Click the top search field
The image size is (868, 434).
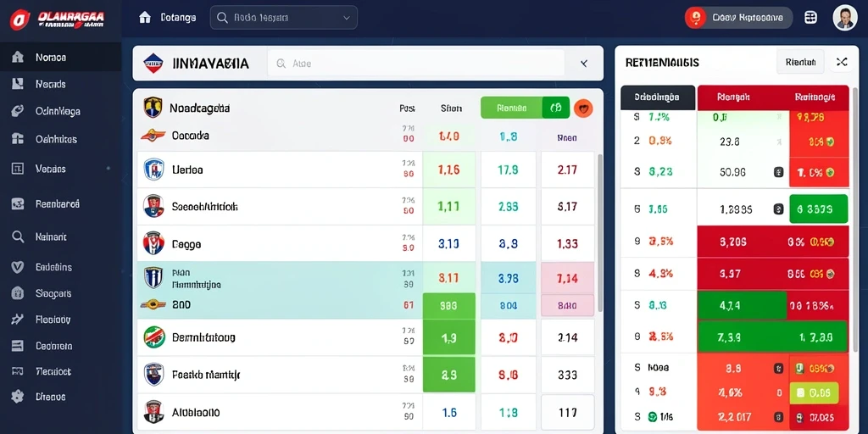coord(283,18)
